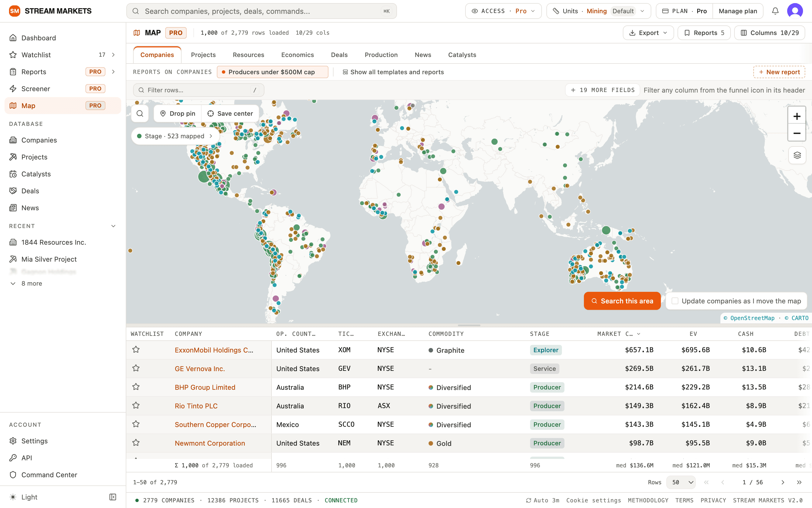
Task: Focus the Filter rows input
Action: point(199,90)
